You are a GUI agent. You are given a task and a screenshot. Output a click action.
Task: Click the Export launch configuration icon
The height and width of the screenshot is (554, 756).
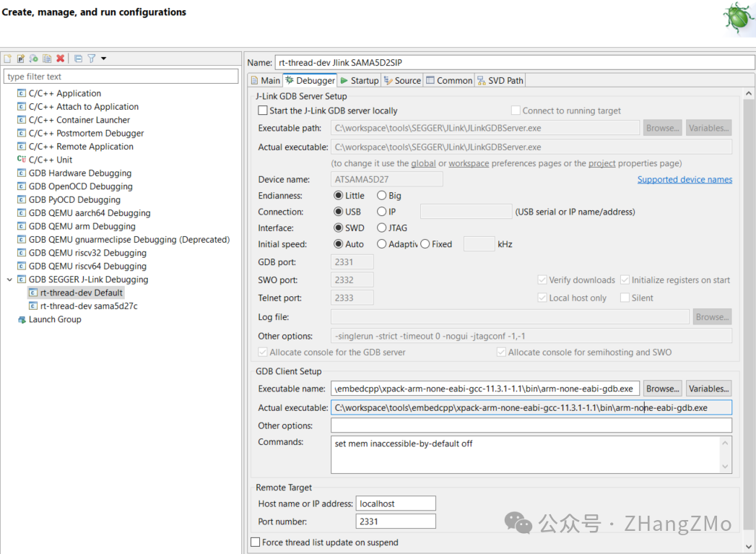34,59
